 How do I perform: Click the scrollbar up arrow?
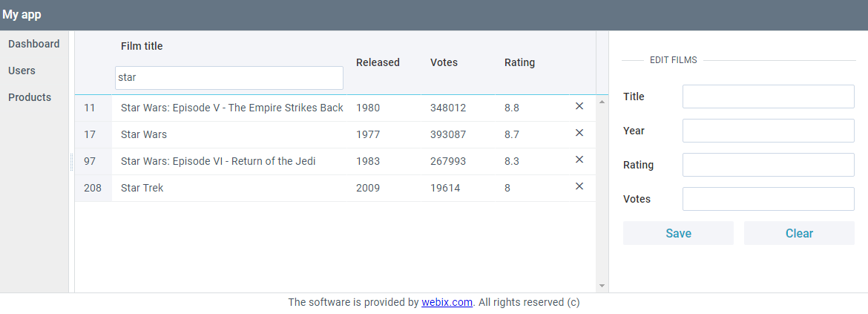602,102
